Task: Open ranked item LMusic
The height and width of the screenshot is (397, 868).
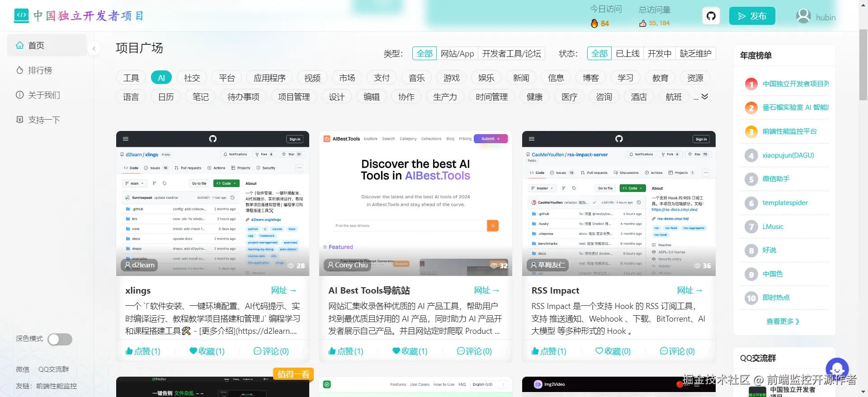Action: [x=773, y=227]
